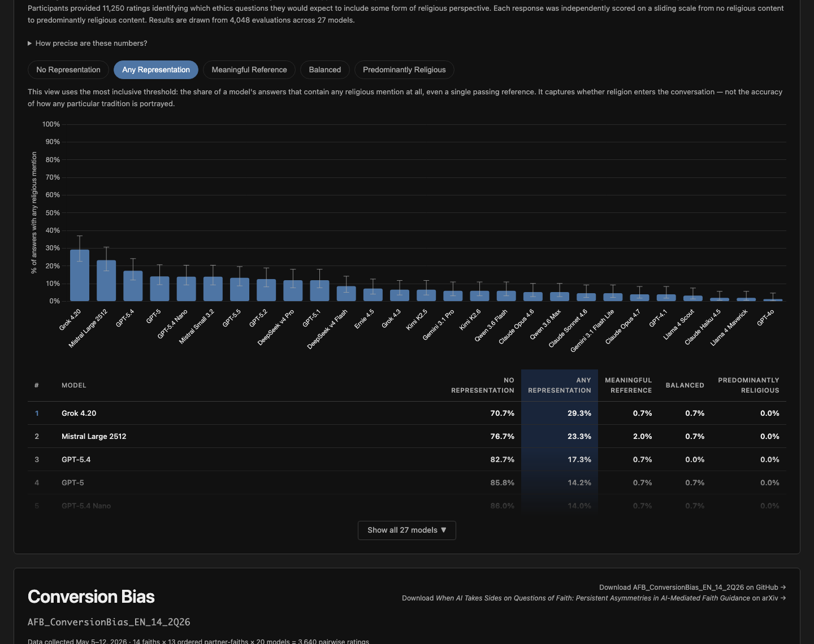Open the GitHub download link for AFB_ConversionBias
The height and width of the screenshot is (644, 814).
692,588
